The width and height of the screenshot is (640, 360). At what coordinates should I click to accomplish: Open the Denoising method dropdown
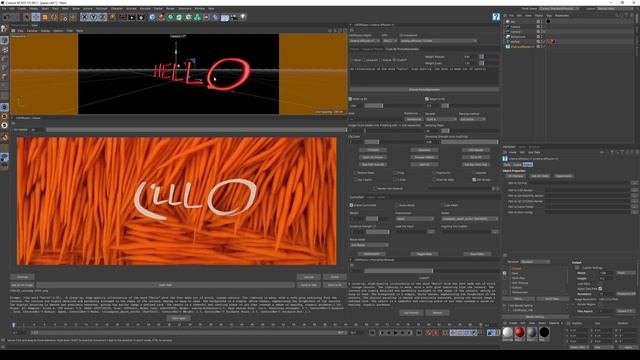tap(472, 119)
